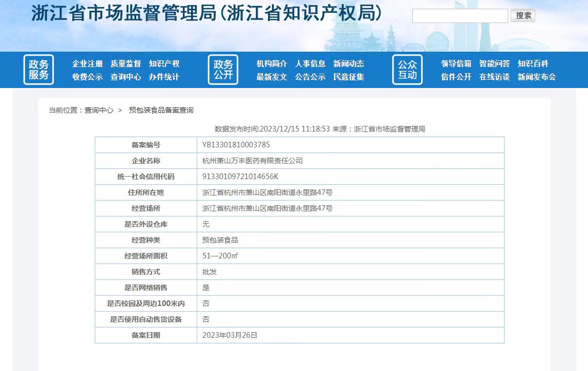
Task: Select record number YB13301810003785
Action: pyautogui.click(x=236, y=145)
